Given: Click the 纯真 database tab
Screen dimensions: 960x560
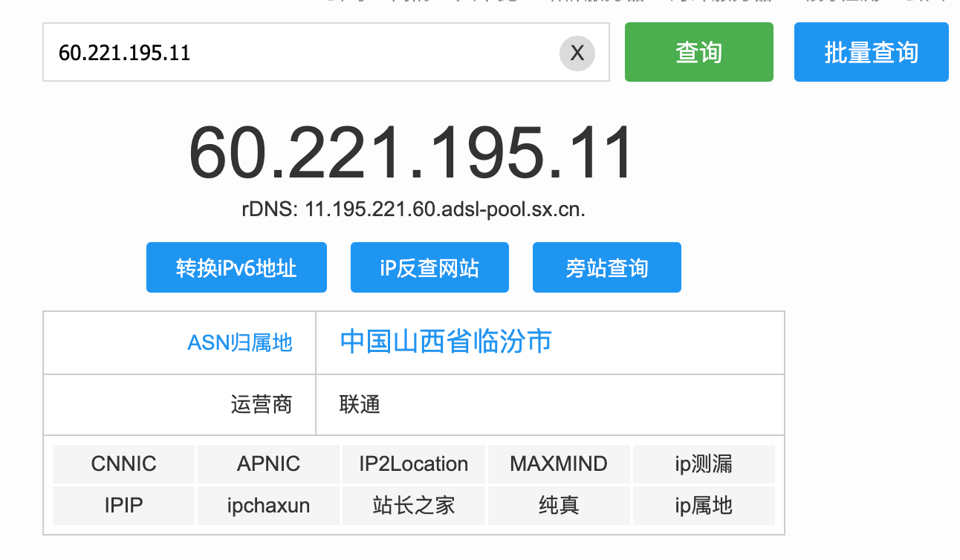Looking at the screenshot, I should (x=558, y=506).
